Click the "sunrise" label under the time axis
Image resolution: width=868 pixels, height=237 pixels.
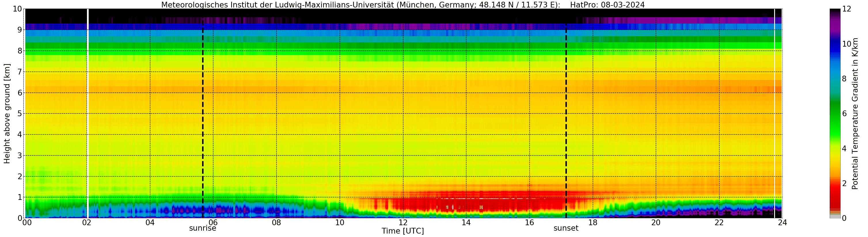[202, 228]
